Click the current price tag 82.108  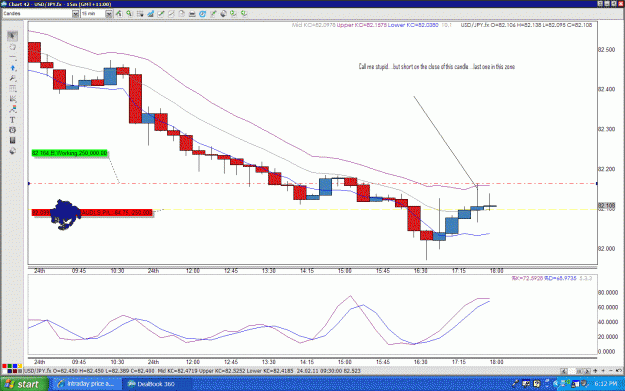(x=606, y=206)
